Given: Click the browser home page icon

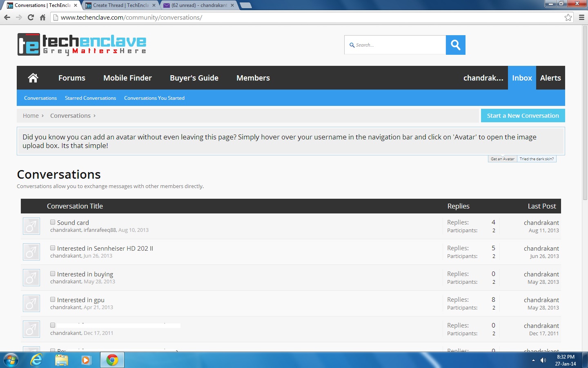Looking at the screenshot, I should [42, 17].
